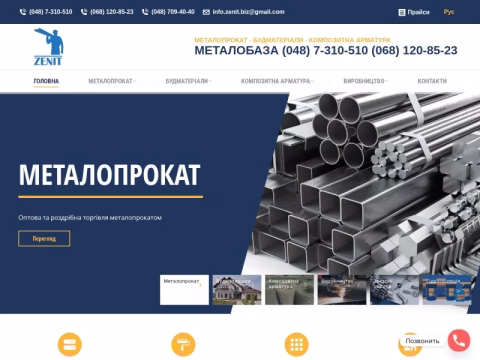The height and width of the screenshot is (360, 480).
Task: Call the number (048) 7-310-510 in top bar
Action: coord(51,12)
